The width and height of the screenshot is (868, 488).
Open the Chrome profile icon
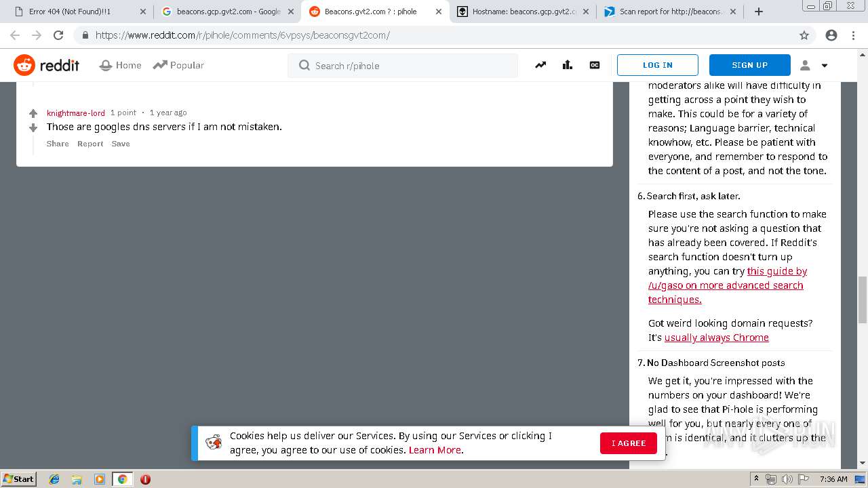pyautogui.click(x=831, y=35)
